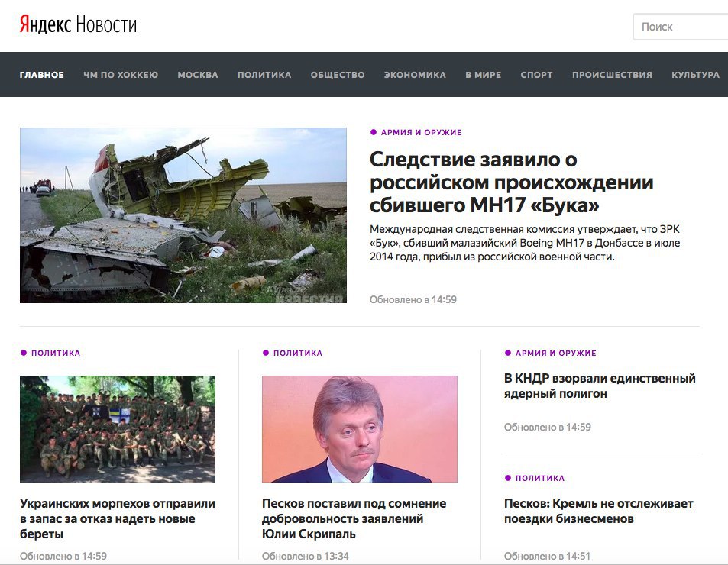
Task: Click the Поиск search field
Action: tap(681, 27)
